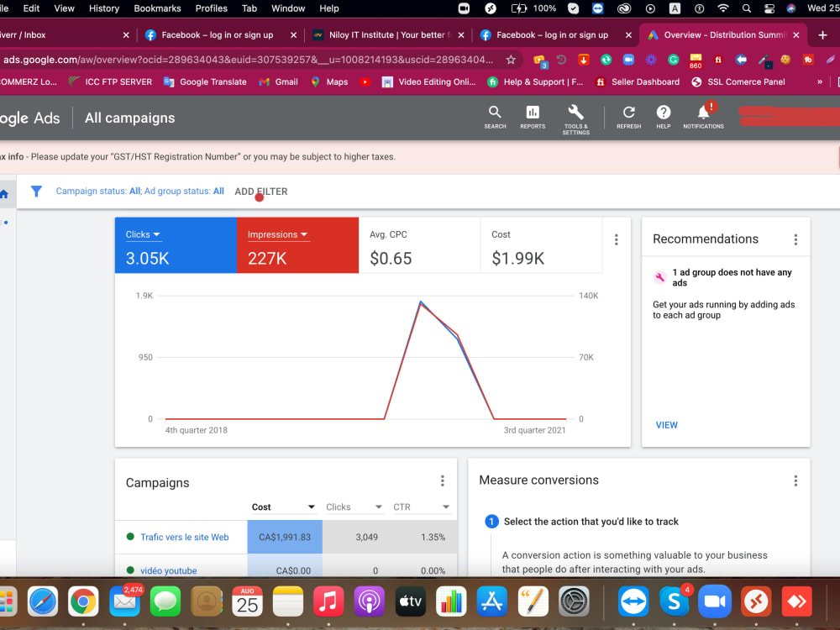Click the wrench icon beside the ad group recommendation
The height and width of the screenshot is (630, 840).
click(x=660, y=277)
